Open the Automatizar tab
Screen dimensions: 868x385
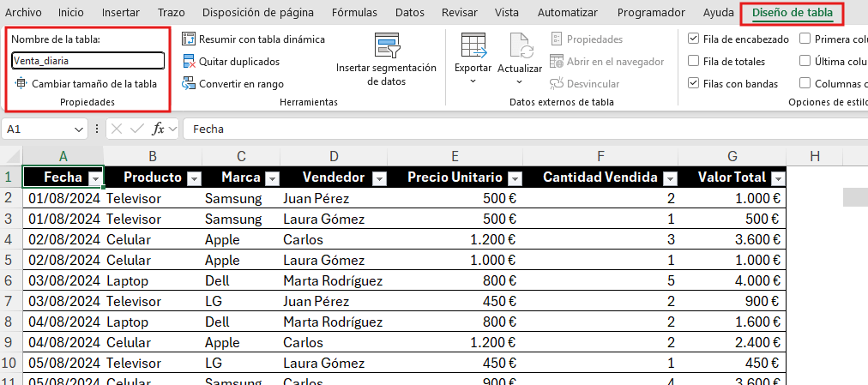pos(568,12)
